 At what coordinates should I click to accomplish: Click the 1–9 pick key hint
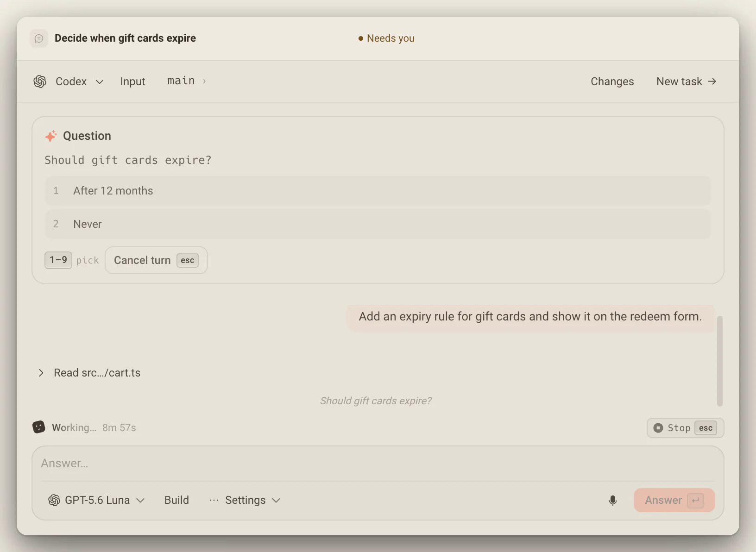[x=58, y=260]
